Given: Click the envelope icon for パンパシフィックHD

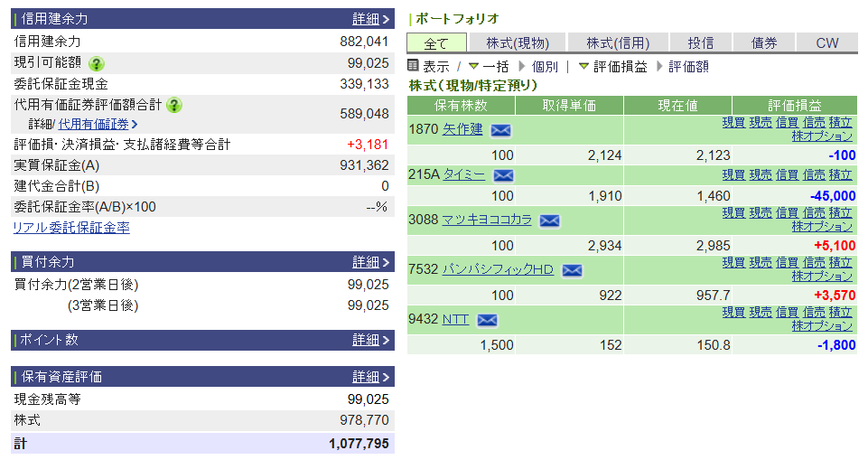Looking at the screenshot, I should (x=571, y=270).
